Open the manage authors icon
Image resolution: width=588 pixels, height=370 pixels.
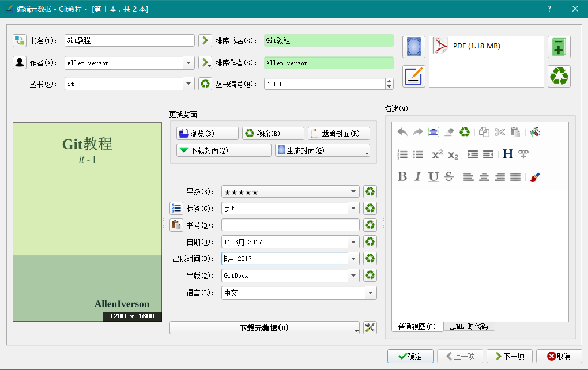click(20, 63)
